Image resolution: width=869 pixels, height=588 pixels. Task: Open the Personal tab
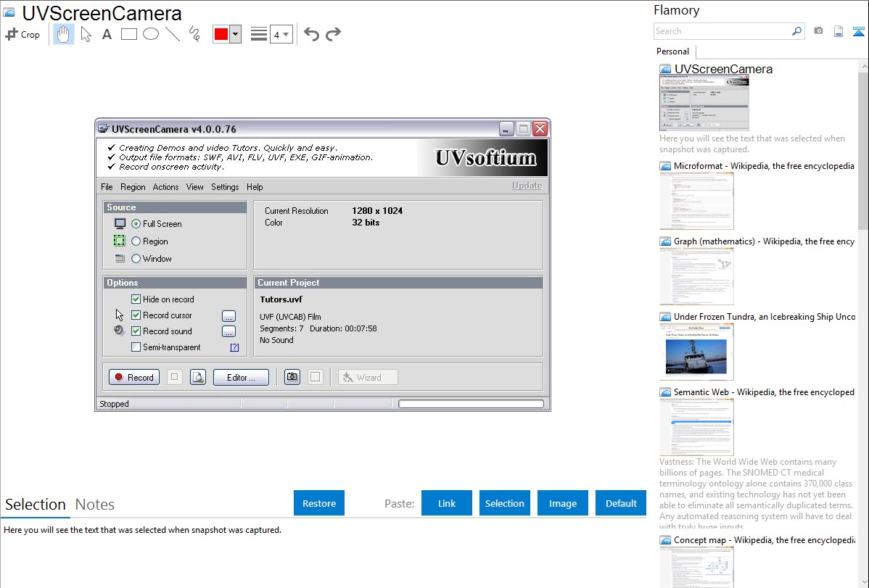tap(672, 51)
